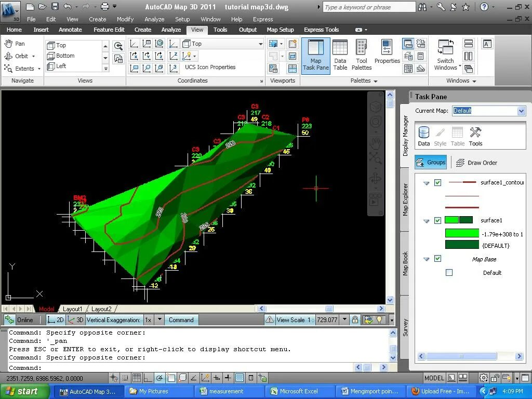Click the Save icon in quick access toolbar
The image size is (532, 399).
pyautogui.click(x=55, y=6)
